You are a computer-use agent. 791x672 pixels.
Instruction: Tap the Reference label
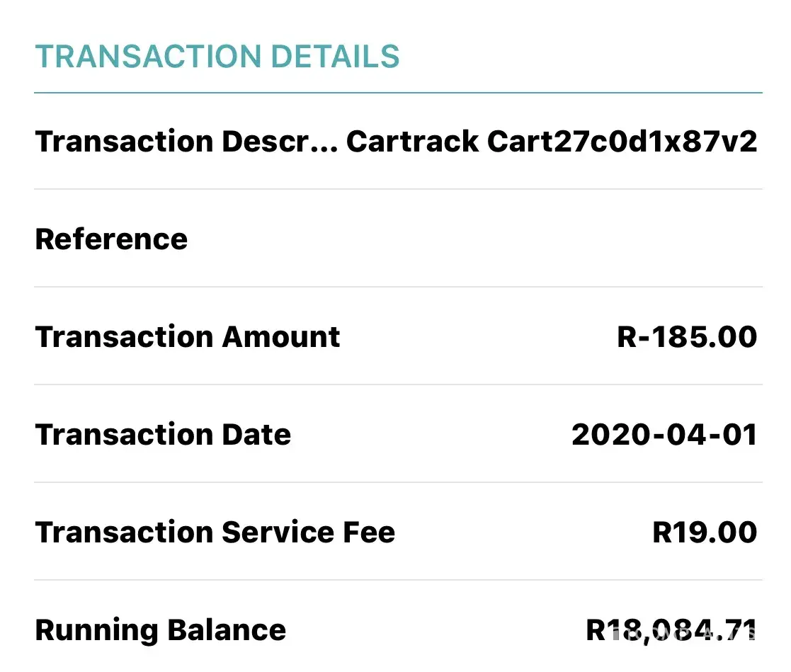[x=111, y=239]
